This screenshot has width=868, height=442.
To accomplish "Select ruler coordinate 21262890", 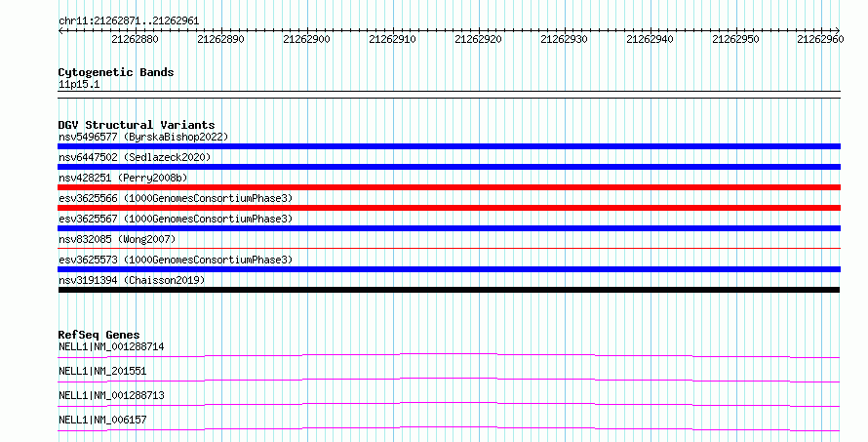I will coord(220,39).
